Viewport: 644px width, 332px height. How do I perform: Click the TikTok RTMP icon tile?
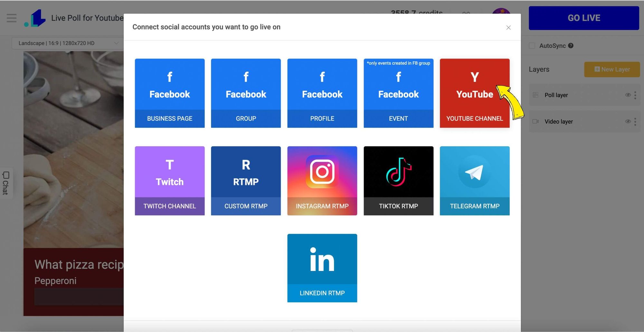(399, 181)
